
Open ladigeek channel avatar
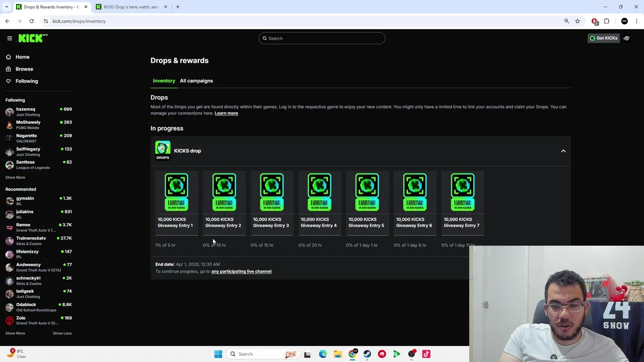tap(10, 294)
